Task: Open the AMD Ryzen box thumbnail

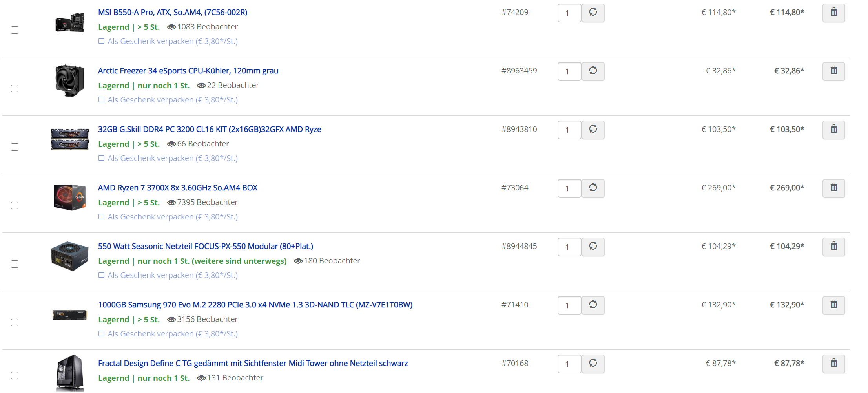Action: click(x=70, y=197)
